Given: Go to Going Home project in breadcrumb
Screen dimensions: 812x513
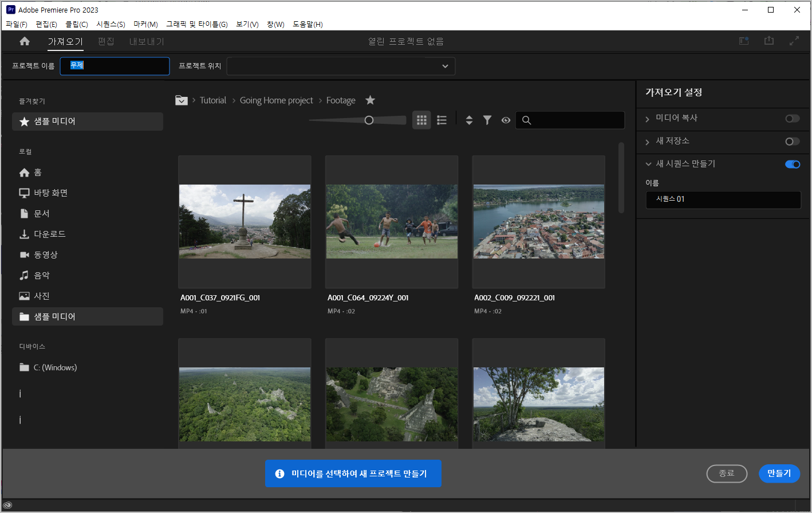Looking at the screenshot, I should coord(277,100).
